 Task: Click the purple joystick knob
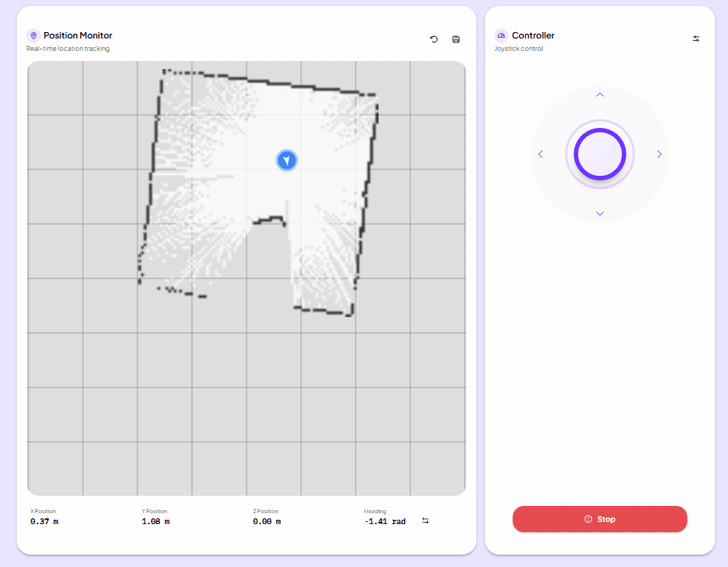(x=600, y=154)
